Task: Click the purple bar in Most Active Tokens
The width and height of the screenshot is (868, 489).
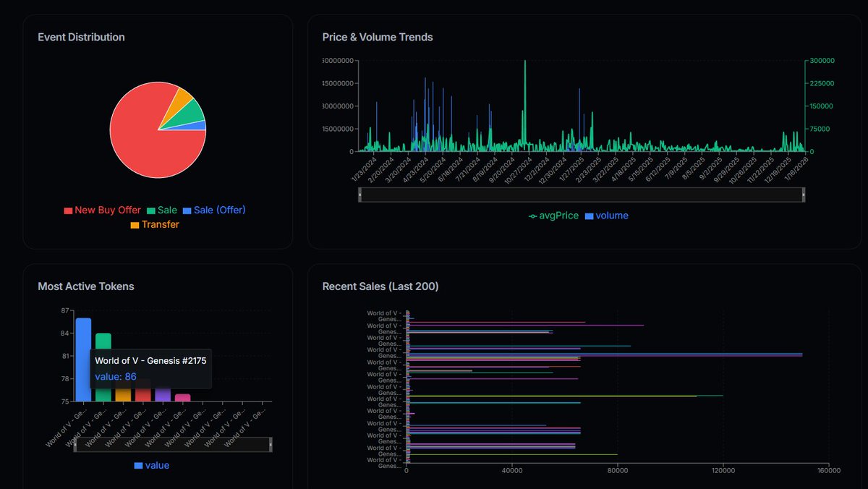Action: (163, 395)
